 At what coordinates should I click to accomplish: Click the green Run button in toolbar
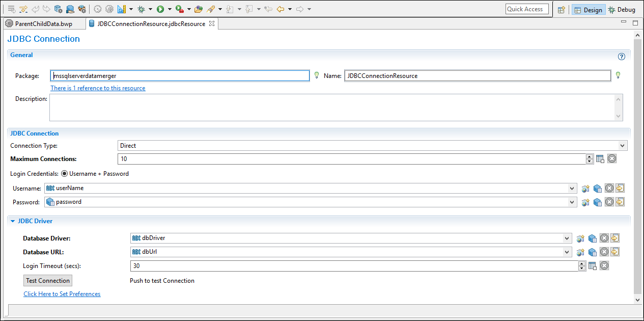pos(160,9)
